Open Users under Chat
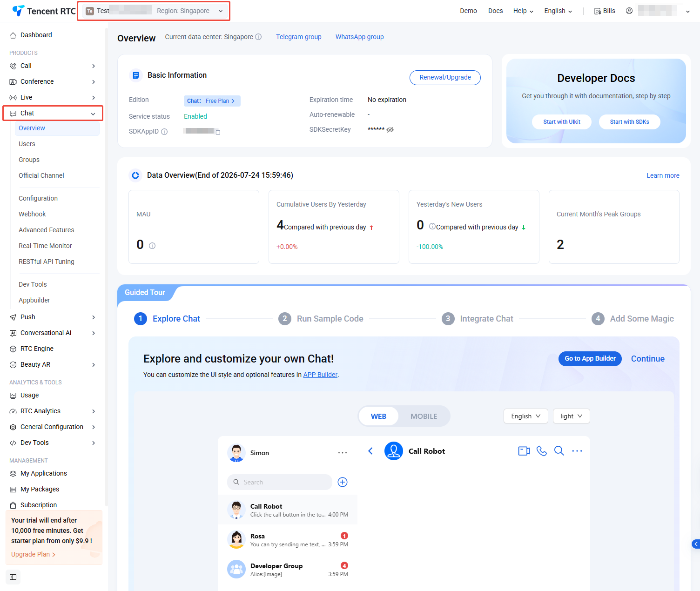This screenshot has width=700, height=591. click(x=27, y=144)
